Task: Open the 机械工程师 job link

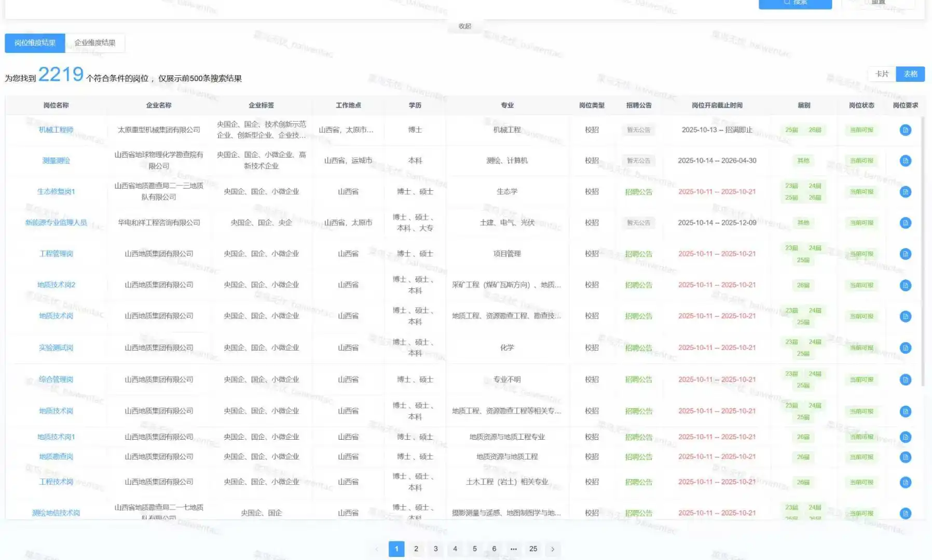Action: coord(56,130)
